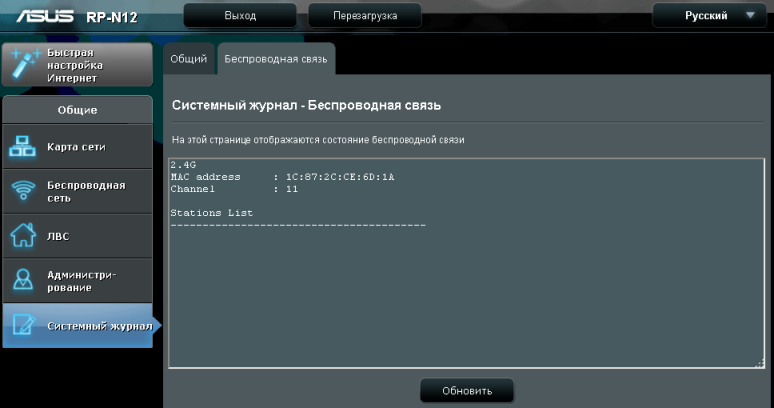Image resolution: width=774 pixels, height=408 pixels.
Task: Select Системный журнал in sidebar
Action: pos(77,326)
